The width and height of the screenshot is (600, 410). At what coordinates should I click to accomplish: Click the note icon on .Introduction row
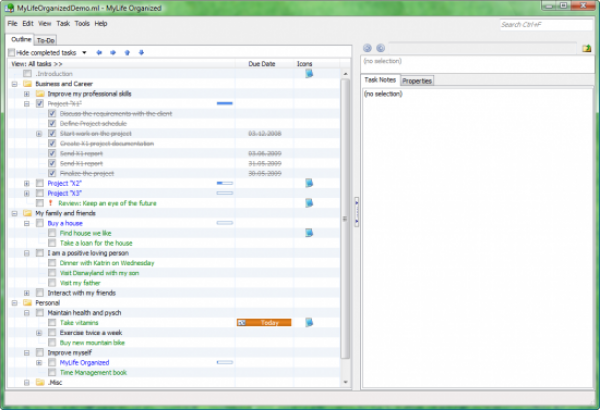point(309,74)
